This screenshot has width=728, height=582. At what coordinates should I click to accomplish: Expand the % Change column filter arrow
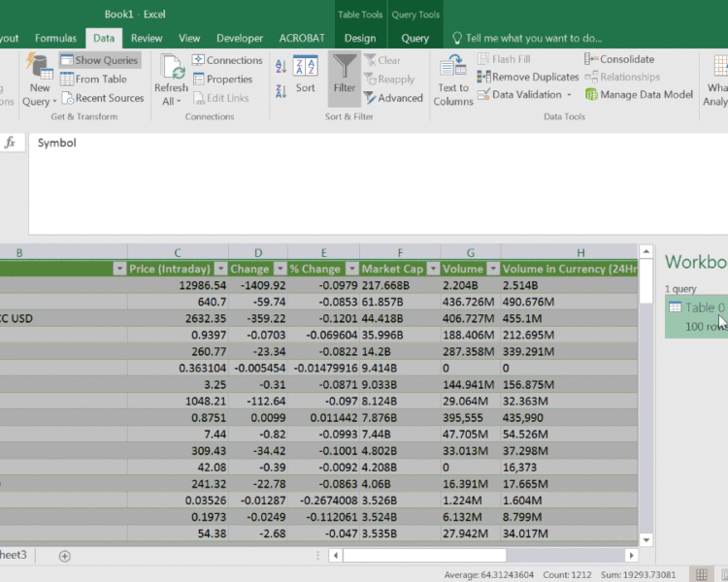(351, 269)
